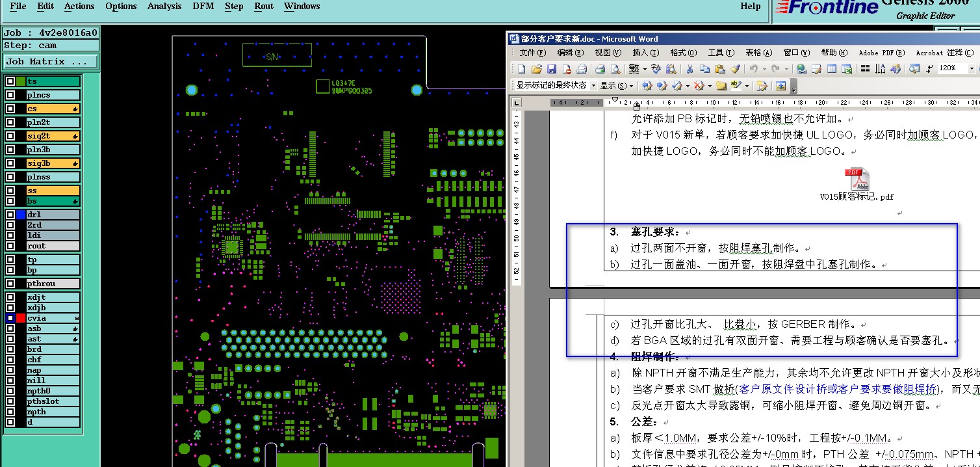Screen dimensions: 980x467
Task: Open the Genesis Analysis menu
Action: coord(164,7)
